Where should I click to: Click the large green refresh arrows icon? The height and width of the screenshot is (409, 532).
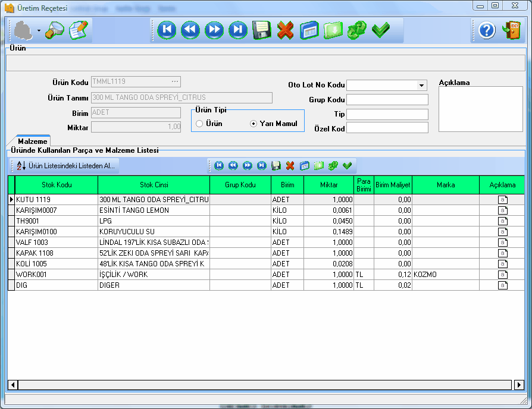(x=356, y=30)
